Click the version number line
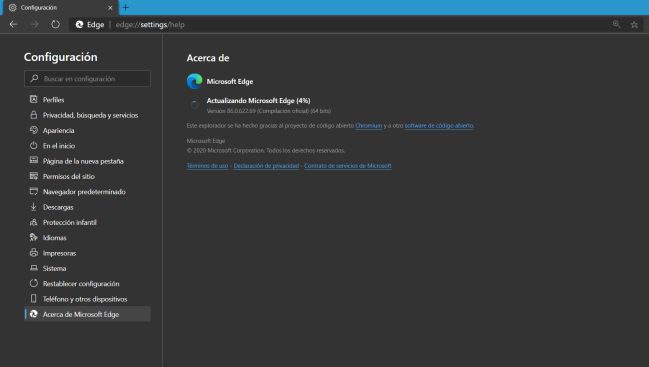The height and width of the screenshot is (367, 649). [269, 111]
